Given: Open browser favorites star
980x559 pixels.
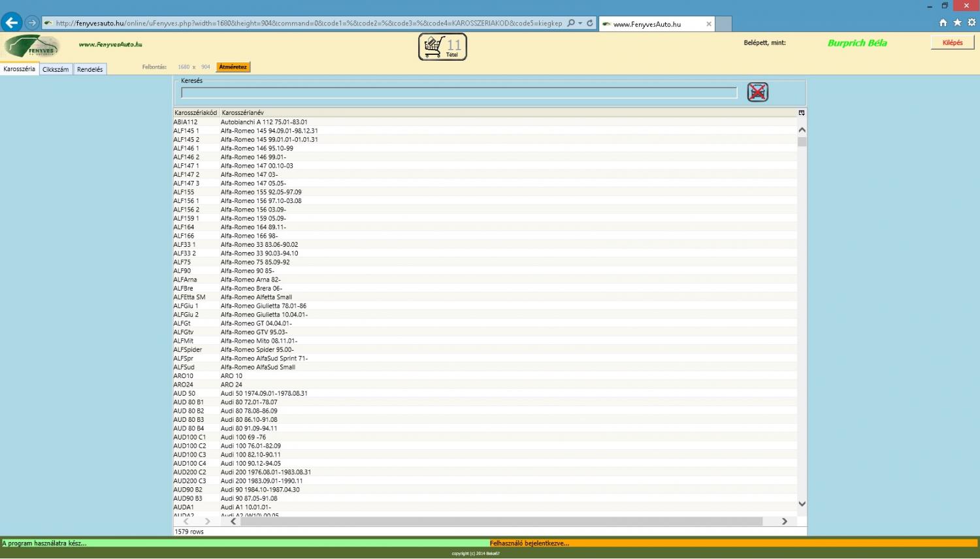Looking at the screenshot, I should [957, 23].
